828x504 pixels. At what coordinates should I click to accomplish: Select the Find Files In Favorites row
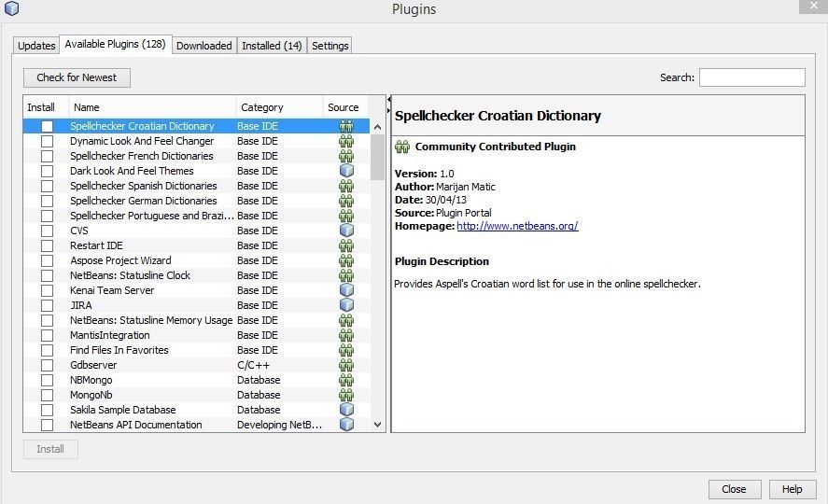[196, 350]
